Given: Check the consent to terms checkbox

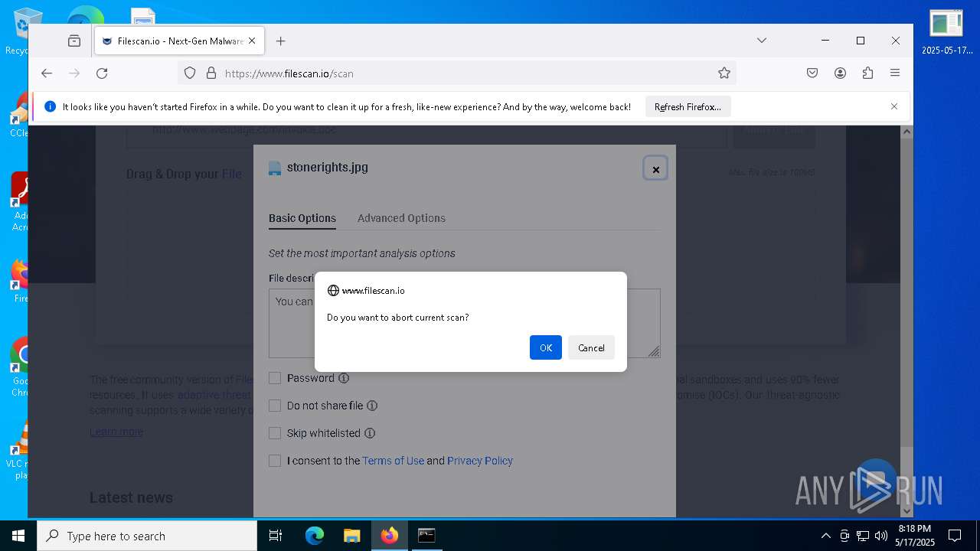Looking at the screenshot, I should (x=275, y=461).
